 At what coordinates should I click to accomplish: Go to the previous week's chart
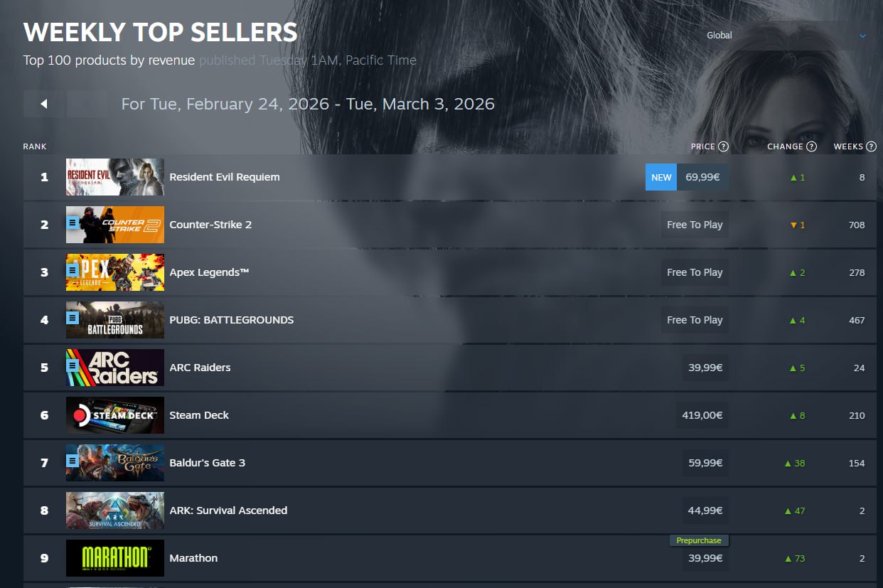pos(43,104)
